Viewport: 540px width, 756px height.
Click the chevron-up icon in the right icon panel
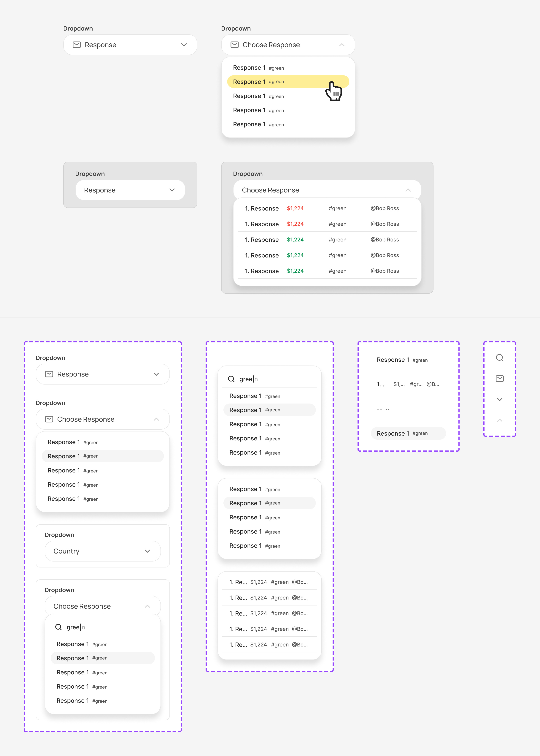[x=500, y=420]
